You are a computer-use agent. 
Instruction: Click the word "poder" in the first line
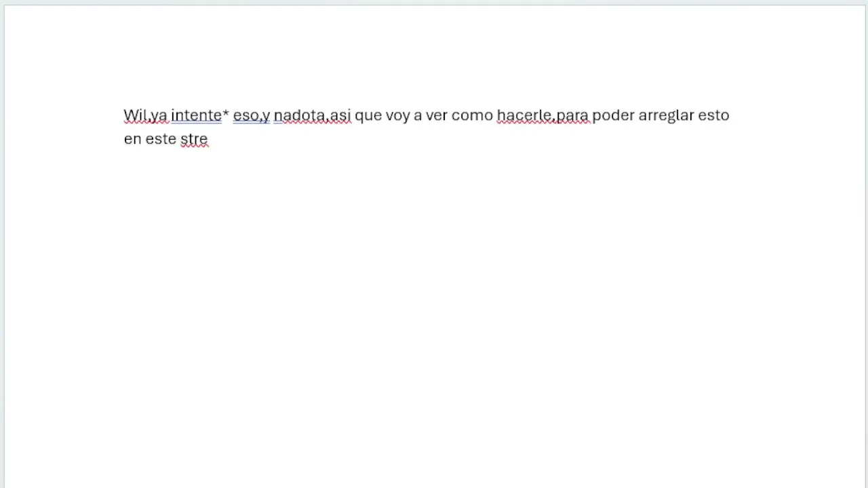[614, 116]
